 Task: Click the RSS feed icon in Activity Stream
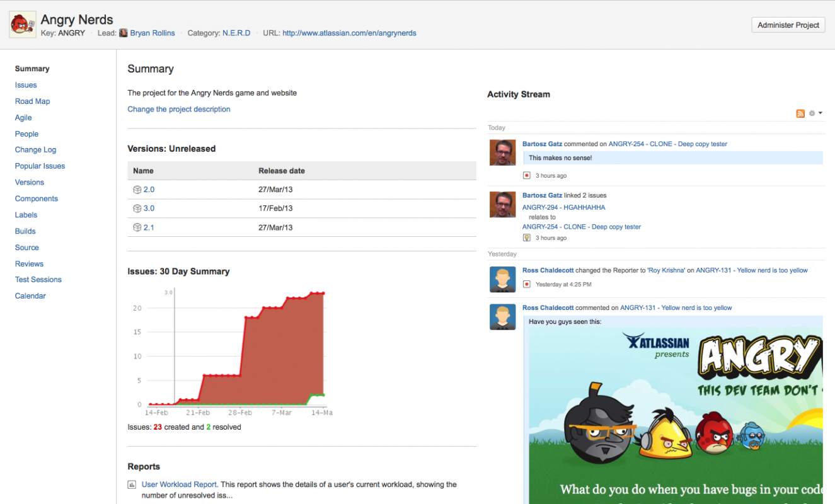(800, 113)
